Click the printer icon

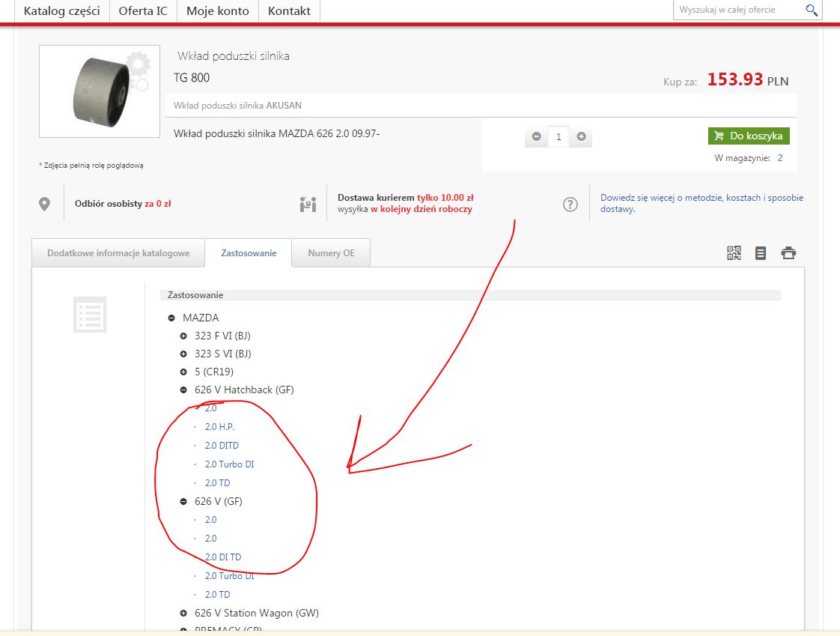coord(788,253)
